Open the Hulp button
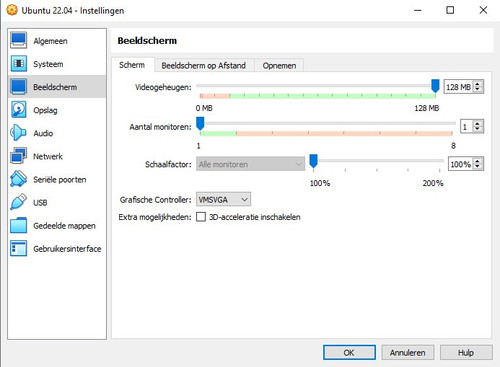Viewport: 500px width, 367px height. tap(466, 352)
